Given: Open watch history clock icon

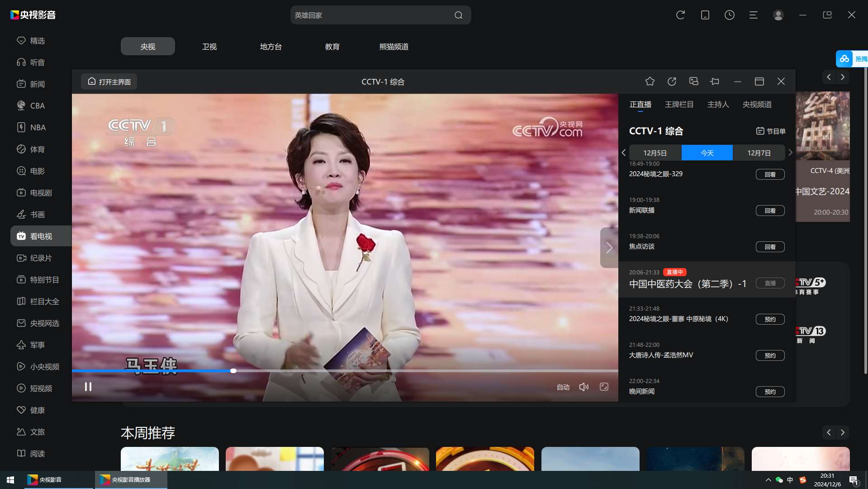Looking at the screenshot, I should (x=729, y=15).
